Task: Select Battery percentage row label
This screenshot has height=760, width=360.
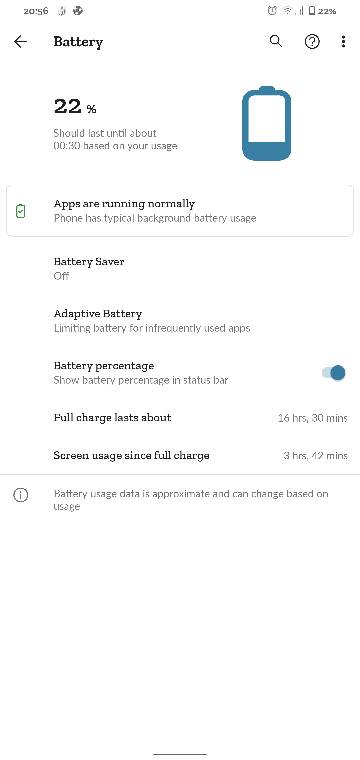Action: tap(104, 365)
